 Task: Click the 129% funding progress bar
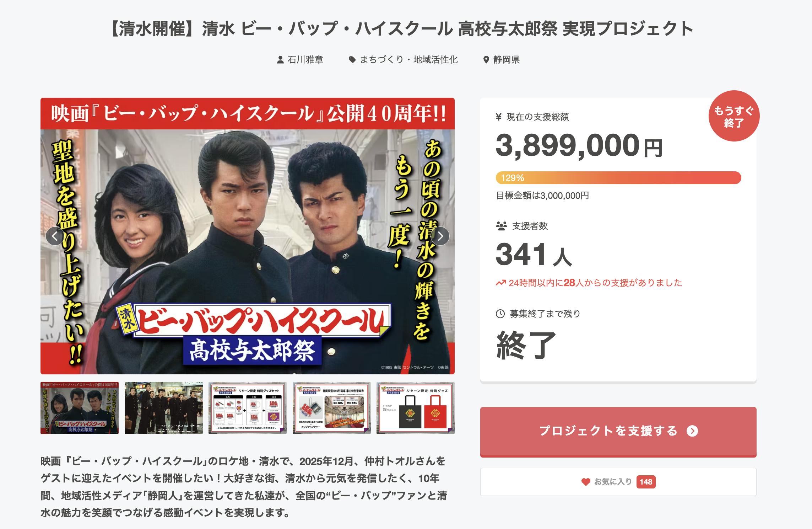click(618, 178)
